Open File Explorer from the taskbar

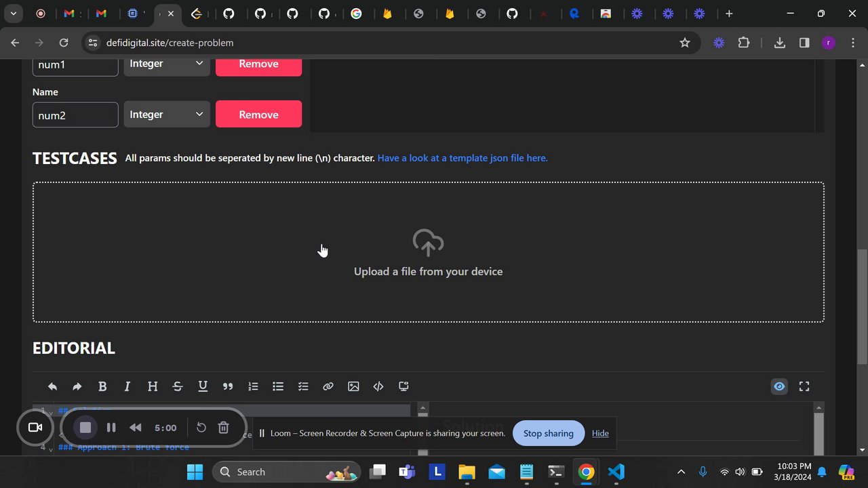point(467,472)
